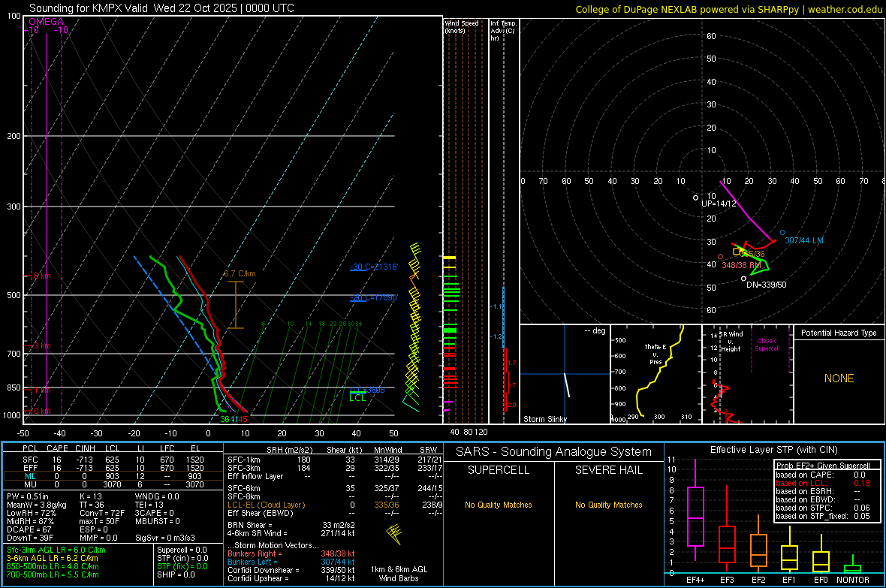This screenshot has height=588, width=886.
Task: Click the SFC-1km SRH row
Action: coord(335,460)
